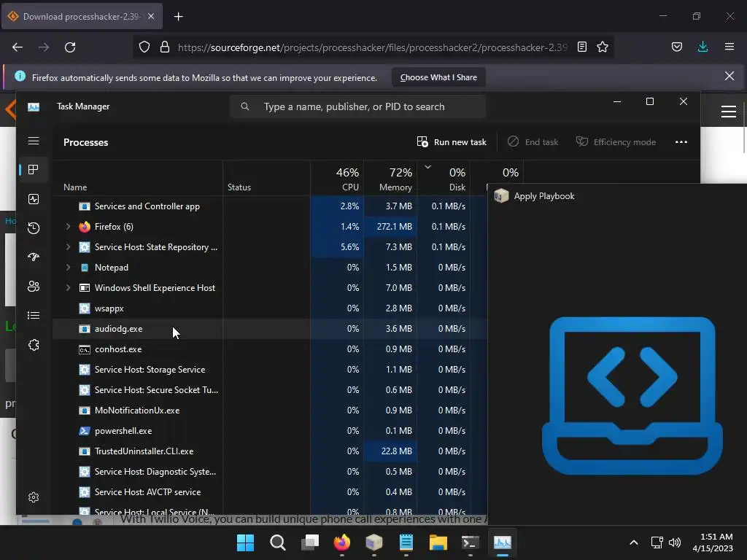The image size is (747, 560).
Task: Open Users page icon in sidebar
Action: click(x=34, y=286)
